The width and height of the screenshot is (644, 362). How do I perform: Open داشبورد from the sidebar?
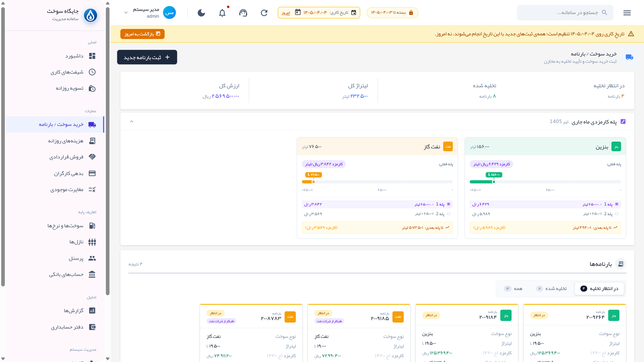click(x=55, y=56)
